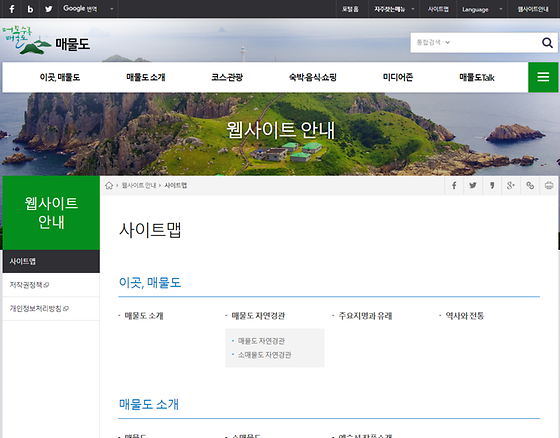Click the blue 이곳, 매물도 section heading
Image resolution: width=560 pixels, height=438 pixels.
tap(150, 283)
